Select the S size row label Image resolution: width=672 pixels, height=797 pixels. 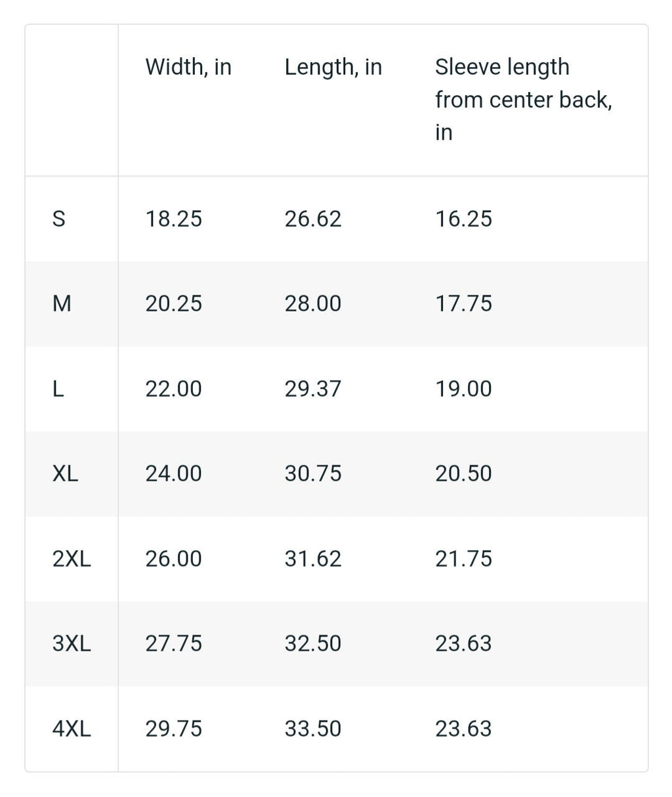coord(58,219)
